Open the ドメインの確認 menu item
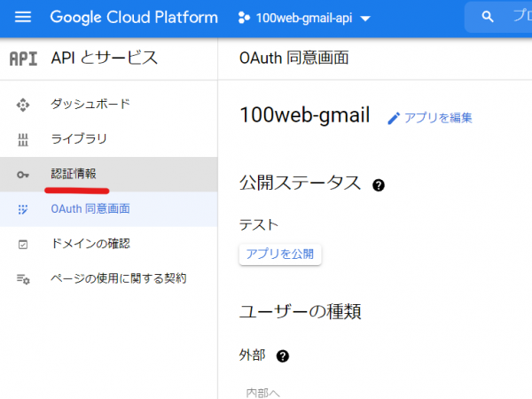This screenshot has width=532, height=399. pyautogui.click(x=108, y=244)
